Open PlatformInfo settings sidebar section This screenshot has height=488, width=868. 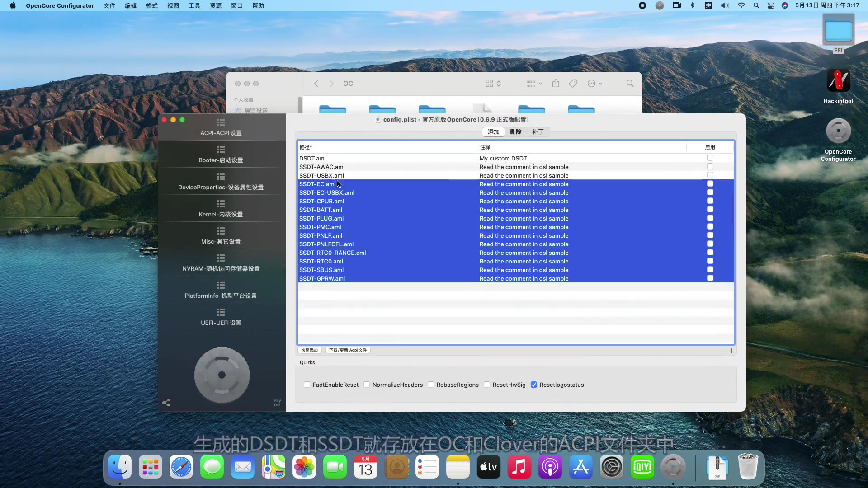click(x=221, y=290)
